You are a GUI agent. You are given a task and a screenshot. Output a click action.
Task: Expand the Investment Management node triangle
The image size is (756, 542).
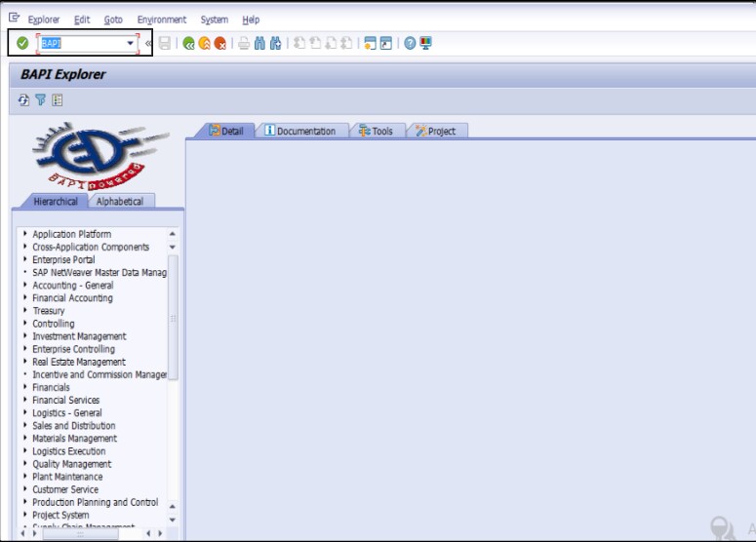pos(24,335)
